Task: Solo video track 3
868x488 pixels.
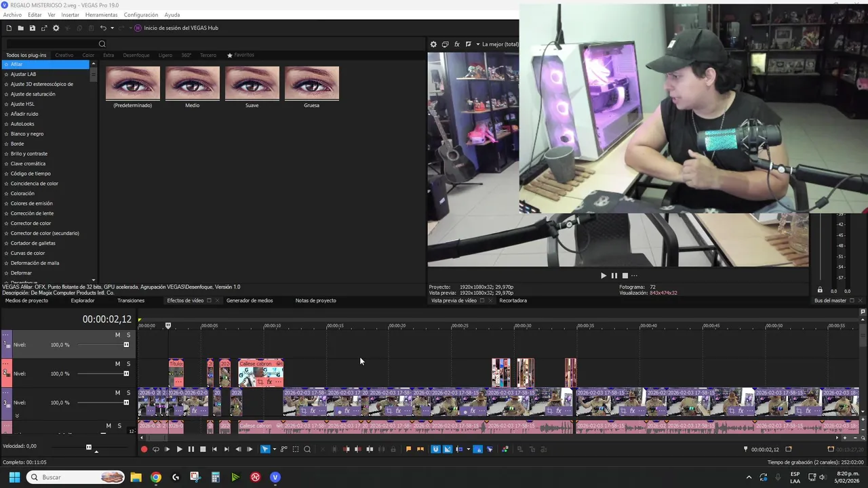Action: pos(128,393)
